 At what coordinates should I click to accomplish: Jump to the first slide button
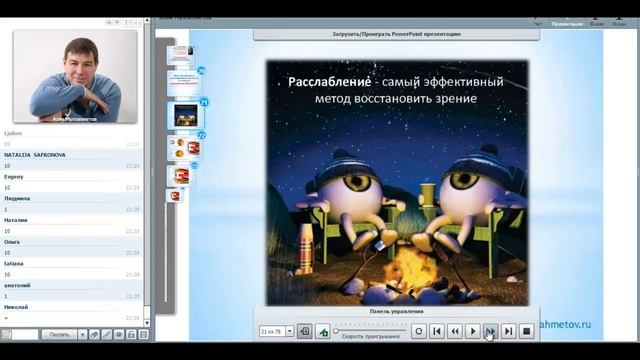(x=437, y=331)
